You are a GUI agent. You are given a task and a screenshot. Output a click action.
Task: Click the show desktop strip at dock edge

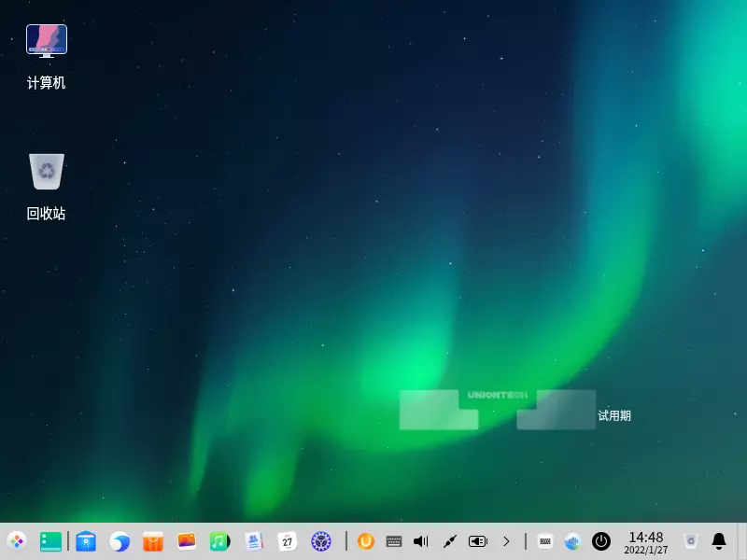click(742, 541)
